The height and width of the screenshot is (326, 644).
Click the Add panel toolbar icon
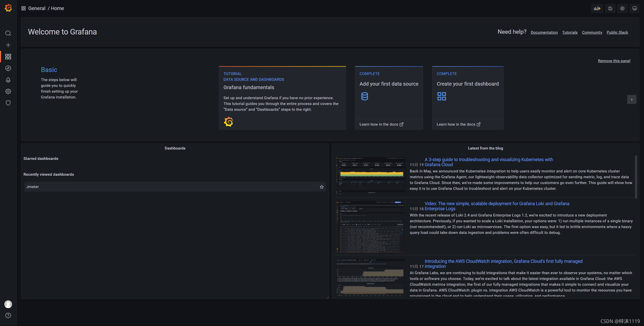597,8
